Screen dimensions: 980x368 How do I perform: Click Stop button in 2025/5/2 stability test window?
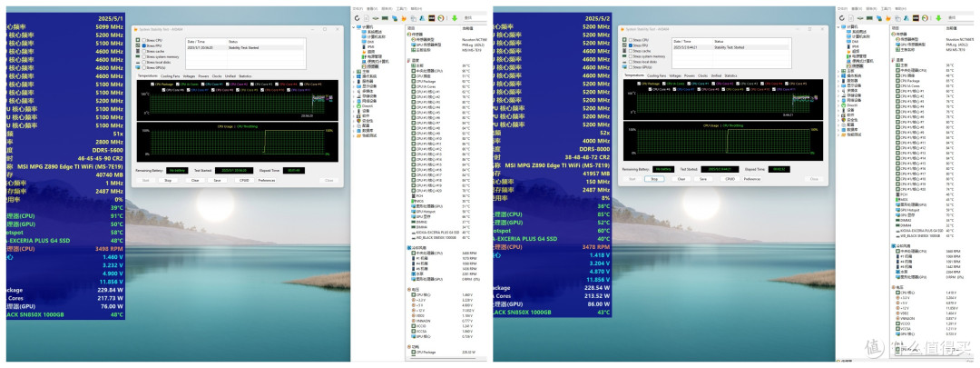coord(654,179)
